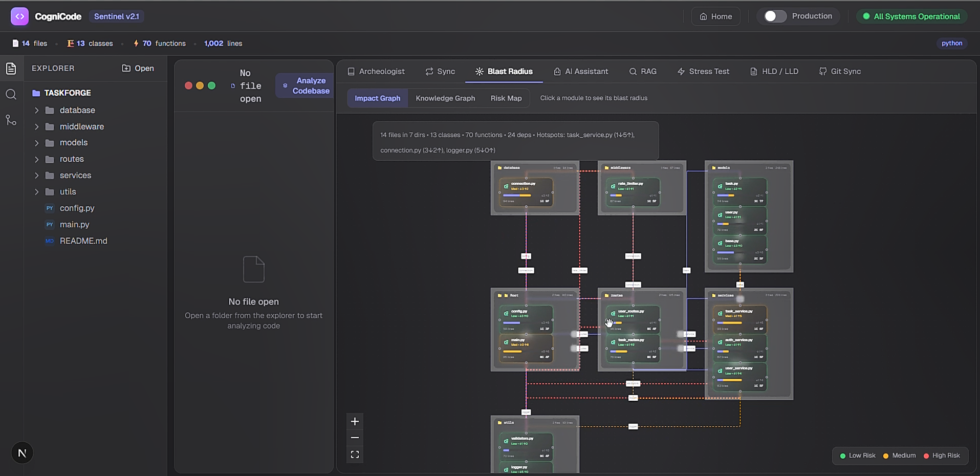The height and width of the screenshot is (476, 980).
Task: Click the round N avatar icon
Action: (22, 453)
